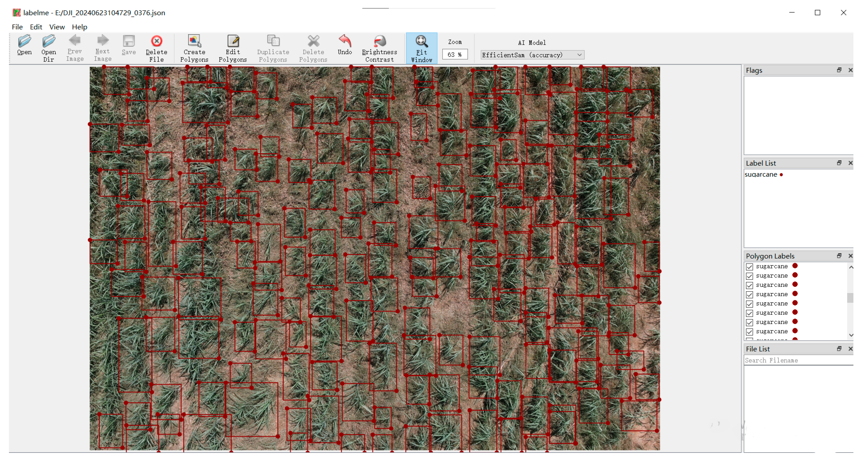Screen dimensions: 868x457
Task: Click the Open file icon
Action: [24, 41]
